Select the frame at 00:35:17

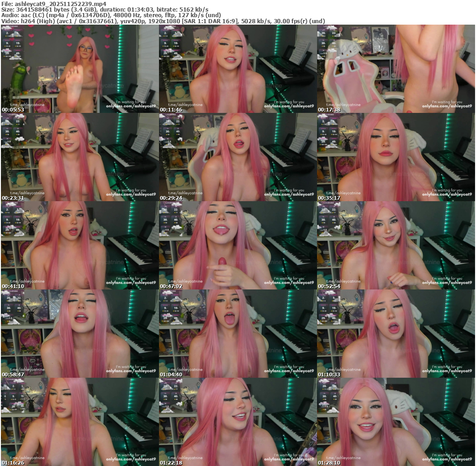pos(396,157)
